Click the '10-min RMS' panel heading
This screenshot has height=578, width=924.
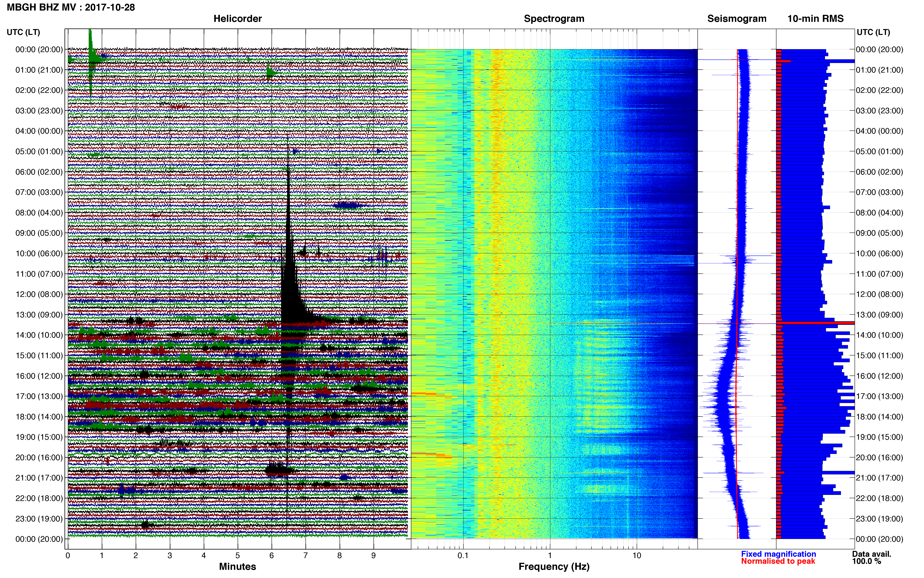[816, 19]
